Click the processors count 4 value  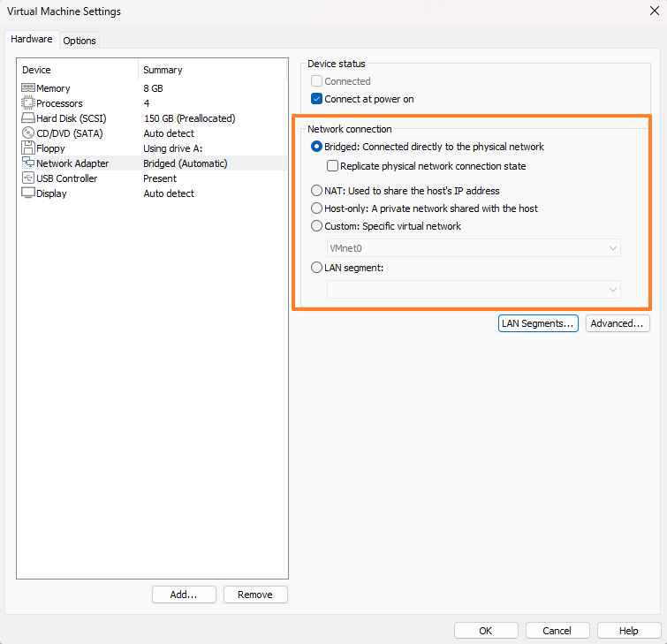pyautogui.click(x=147, y=103)
